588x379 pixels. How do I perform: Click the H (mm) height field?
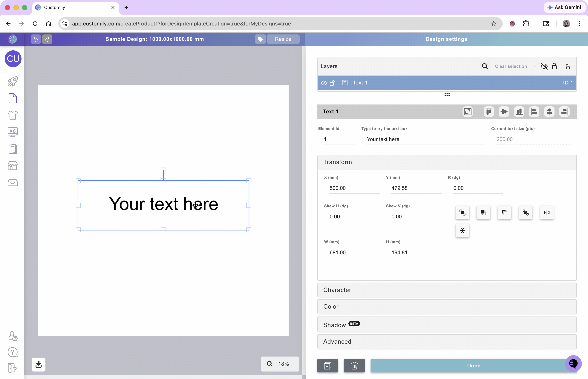pyautogui.click(x=416, y=253)
